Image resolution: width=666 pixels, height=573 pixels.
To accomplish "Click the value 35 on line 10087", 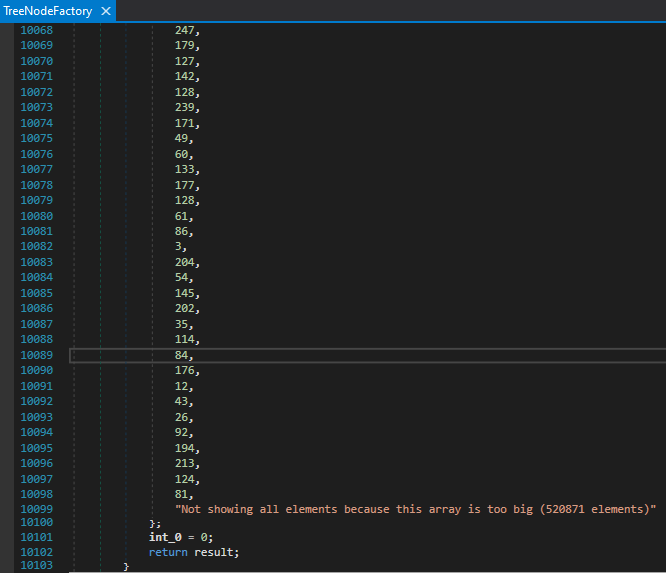I will 181,324.
